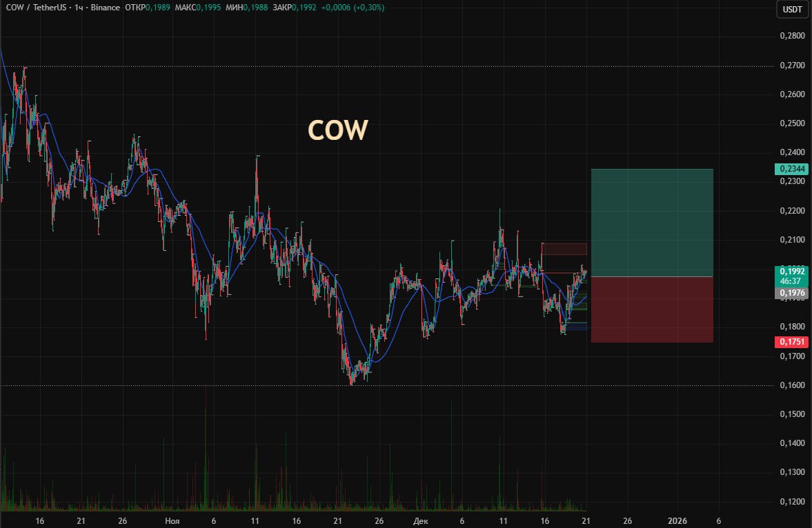Screen dimensions: 812x528
Task: Click the +0,0006 (+0,30%) change value
Action: point(353,8)
